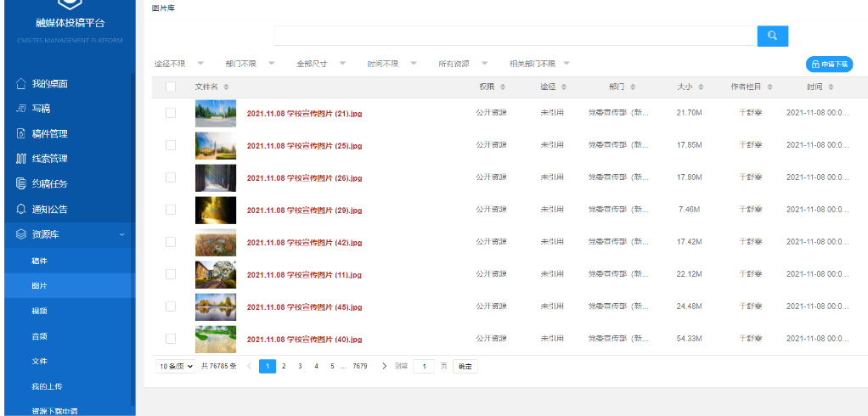Click the 写稿 writing icon
The height and width of the screenshot is (416, 868).
tap(21, 109)
